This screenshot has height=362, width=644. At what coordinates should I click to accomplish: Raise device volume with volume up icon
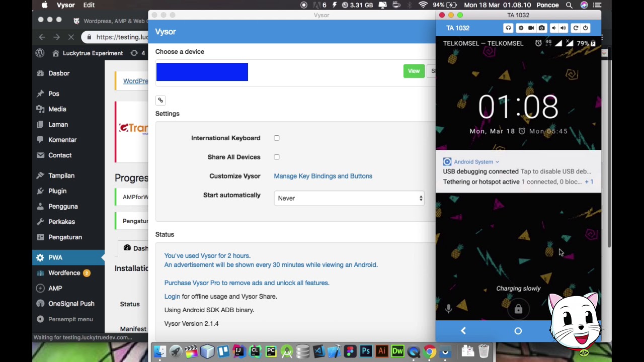(x=563, y=28)
